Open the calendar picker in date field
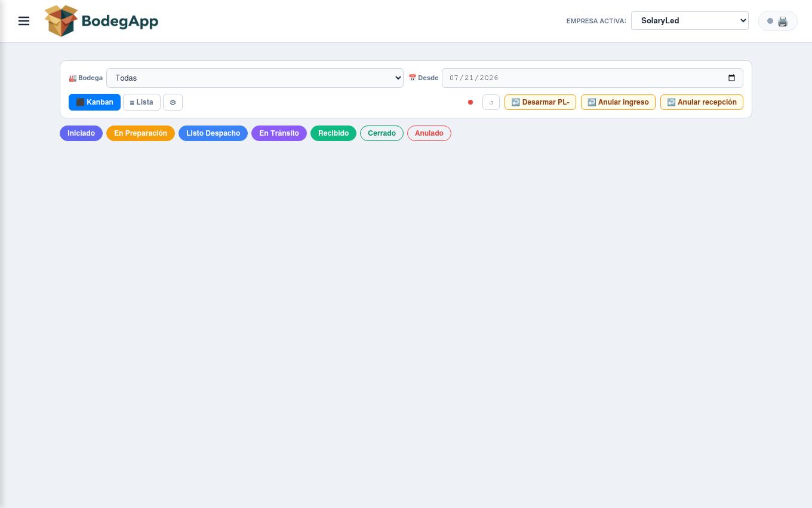Screen dimensions: 812x508 (x=731, y=78)
